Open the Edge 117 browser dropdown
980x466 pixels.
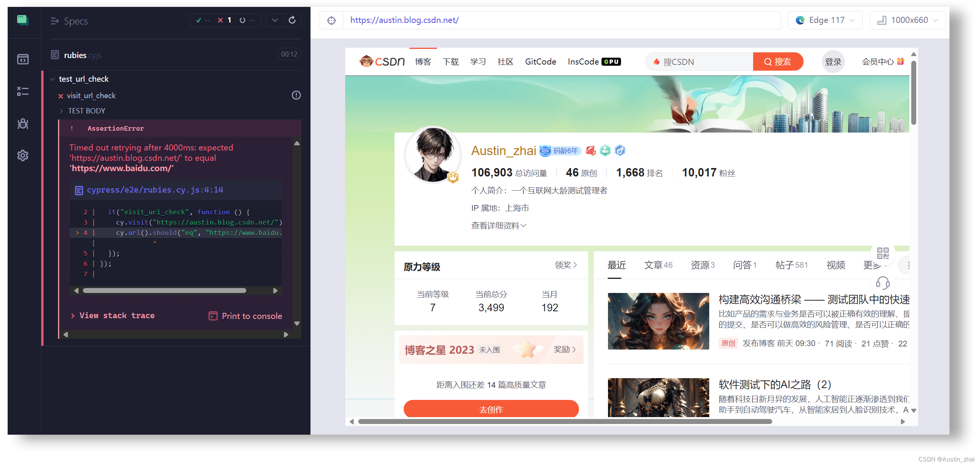click(x=825, y=20)
